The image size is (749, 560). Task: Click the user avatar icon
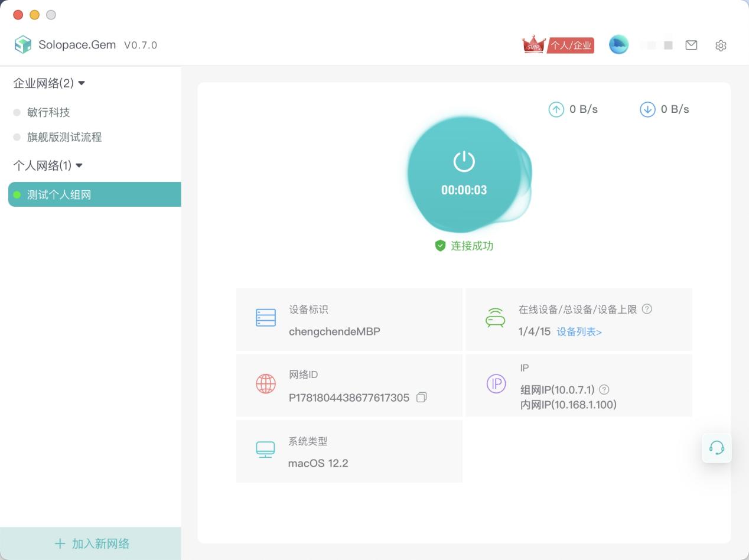(618, 44)
